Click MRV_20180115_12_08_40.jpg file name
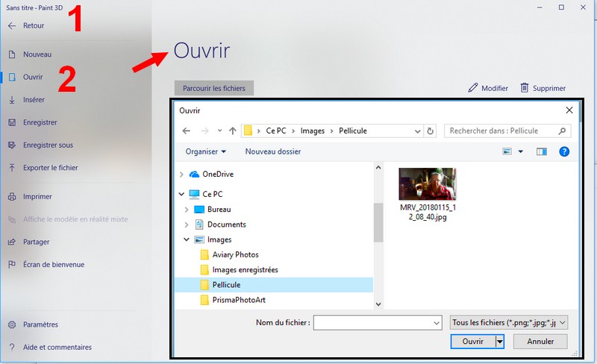Viewport: 597px width, 364px height. click(x=428, y=213)
